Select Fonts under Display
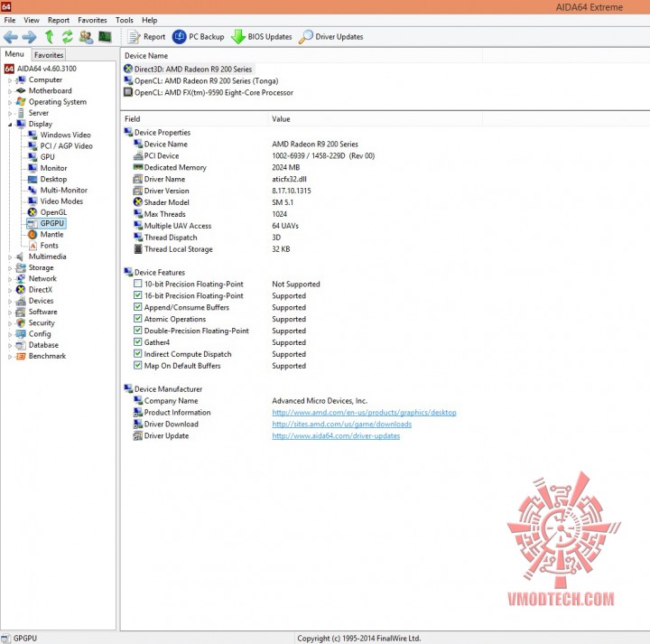 49,246
